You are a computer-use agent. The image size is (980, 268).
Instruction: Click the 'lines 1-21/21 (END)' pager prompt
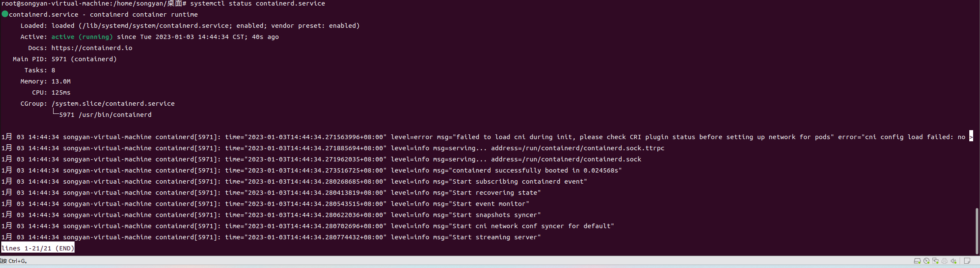coord(38,248)
